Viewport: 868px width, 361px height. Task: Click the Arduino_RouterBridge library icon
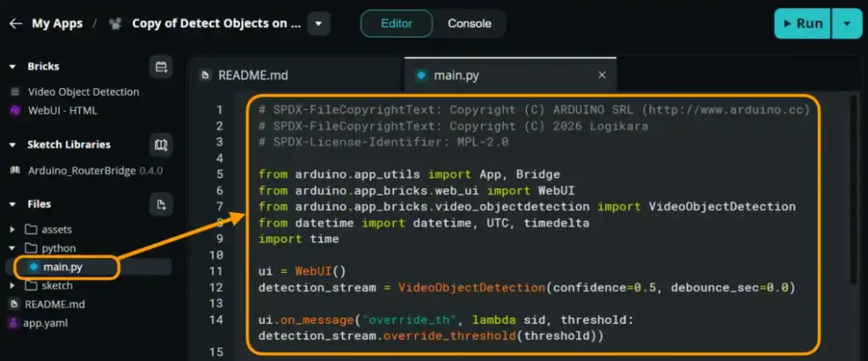15,170
